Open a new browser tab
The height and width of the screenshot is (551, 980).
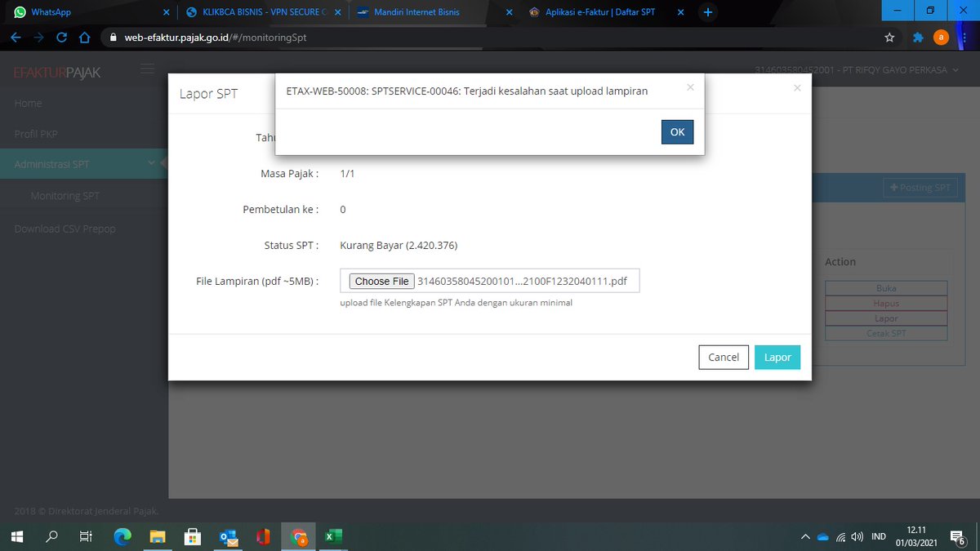[x=707, y=12]
